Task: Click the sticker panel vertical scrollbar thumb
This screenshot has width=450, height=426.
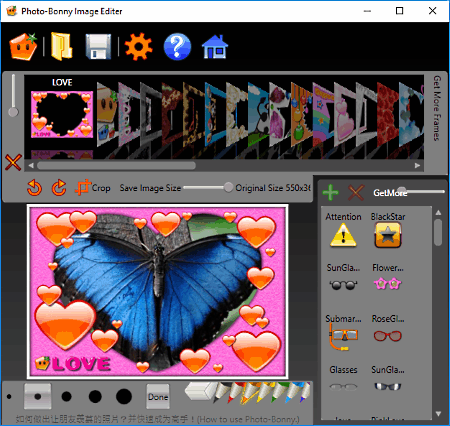Action: coord(439,232)
